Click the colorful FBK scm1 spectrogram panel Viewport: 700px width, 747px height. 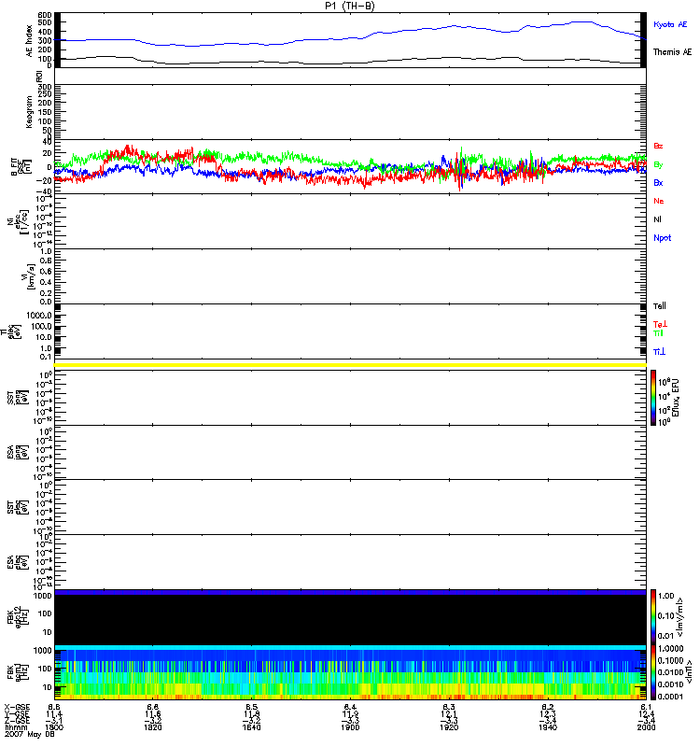pyautogui.click(x=350, y=672)
